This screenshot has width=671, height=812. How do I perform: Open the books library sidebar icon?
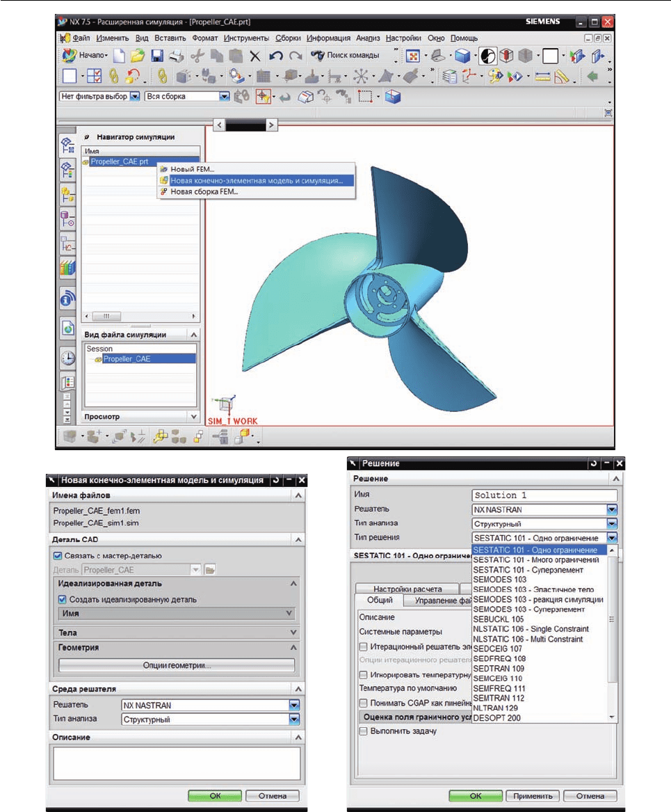coord(67,268)
